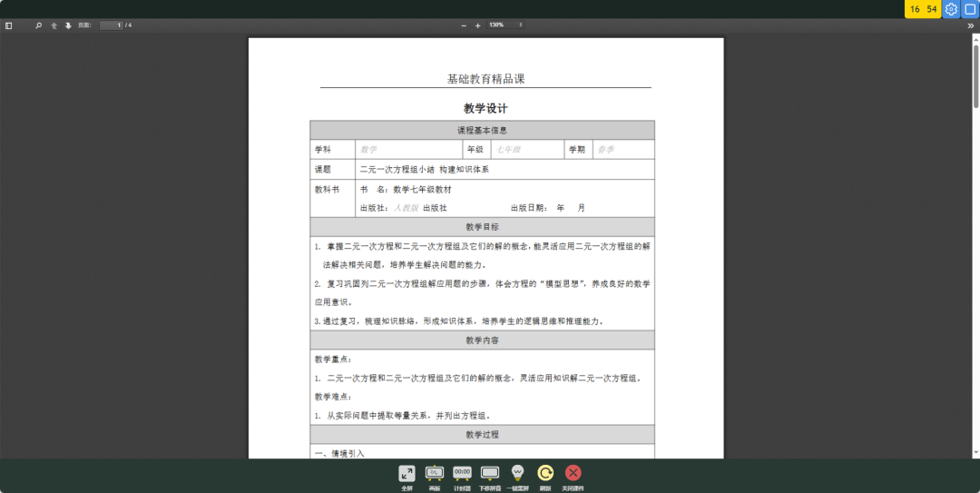Zoom in with the plus button
This screenshot has width=980, height=493.
[x=478, y=25]
